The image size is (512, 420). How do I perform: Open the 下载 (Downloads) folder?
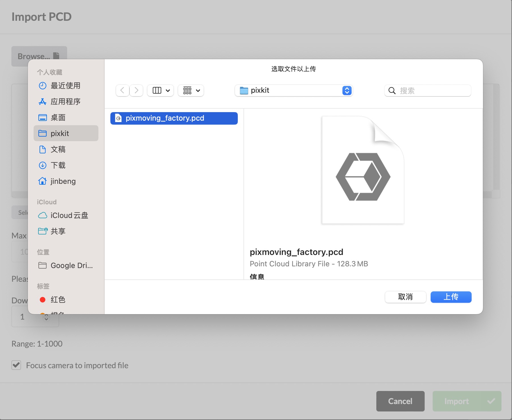pos(58,165)
